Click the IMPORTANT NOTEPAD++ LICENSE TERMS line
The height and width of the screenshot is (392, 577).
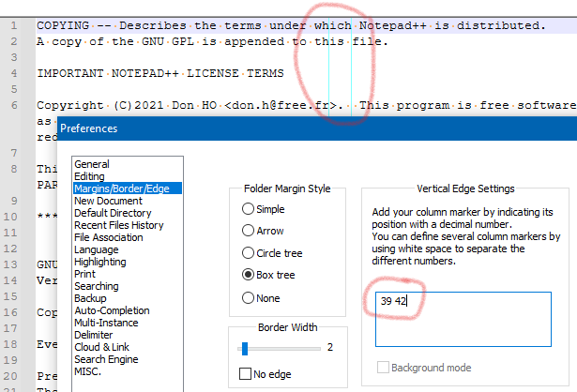point(160,73)
